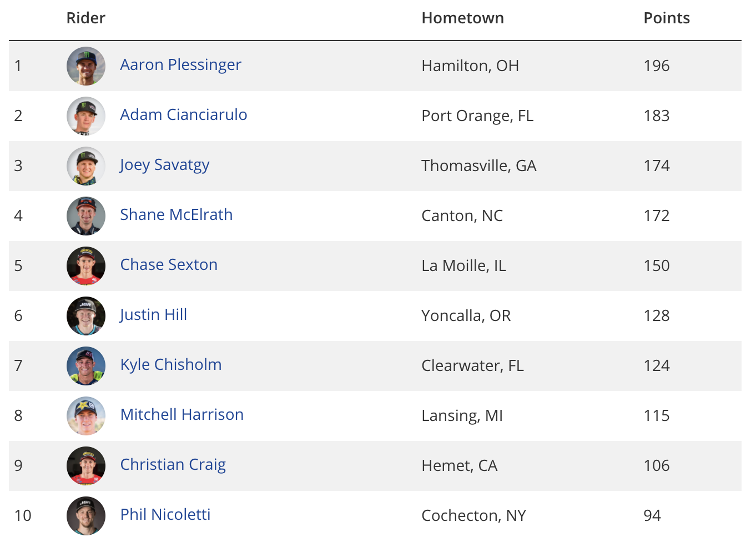Open Chase Sexton's avatar image

click(86, 266)
